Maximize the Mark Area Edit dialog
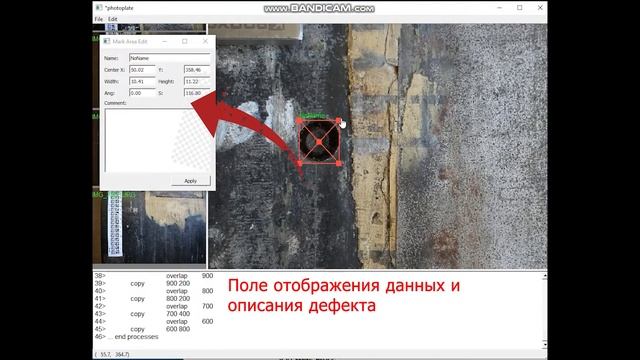Viewport: 640px width, 360px height. pyautogui.click(x=185, y=41)
